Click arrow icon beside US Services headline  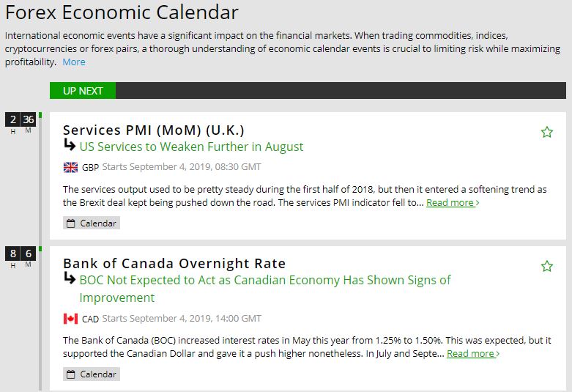coord(70,145)
